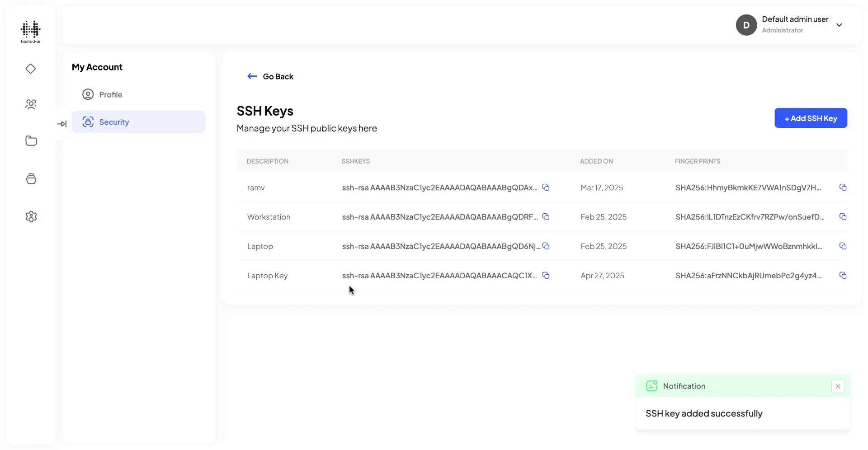This screenshot has height=450, width=868.
Task: Click the notification icon in toast
Action: [651, 386]
